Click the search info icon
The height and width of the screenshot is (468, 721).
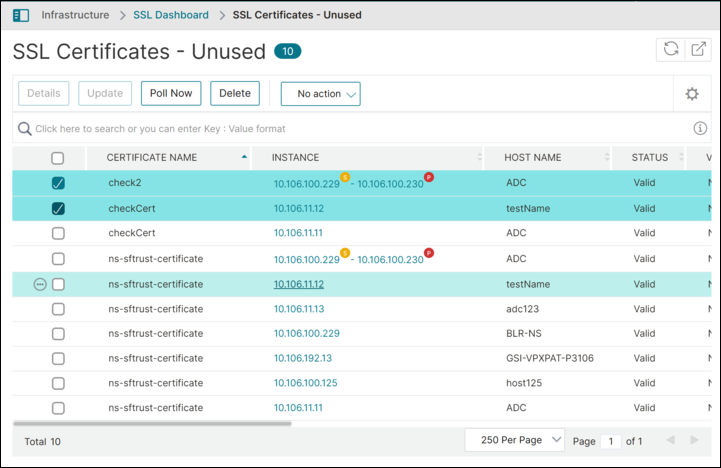pyautogui.click(x=700, y=128)
